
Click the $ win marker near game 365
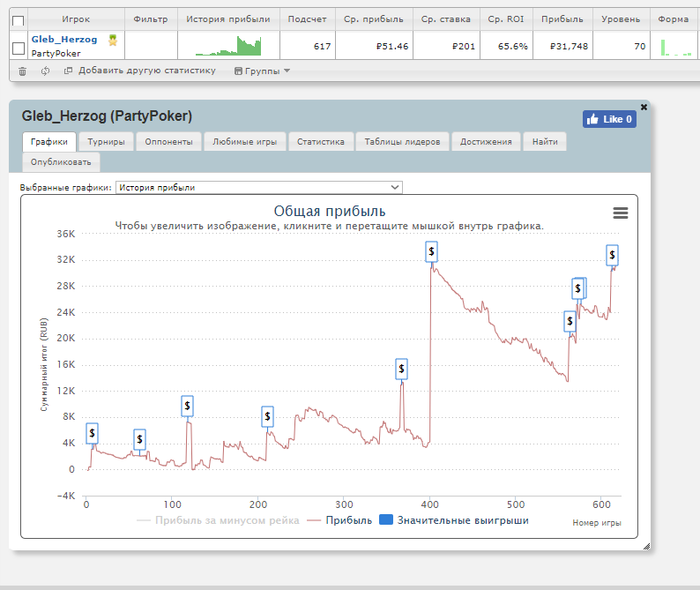[401, 369]
